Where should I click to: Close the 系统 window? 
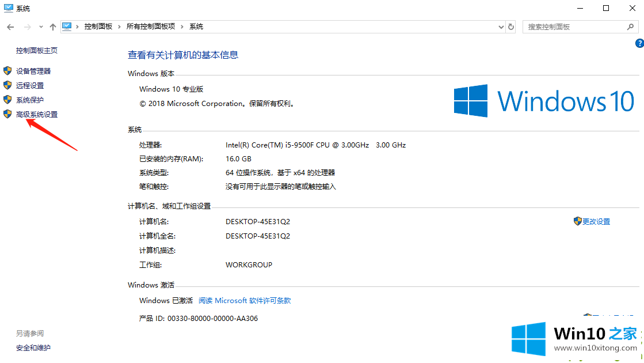click(632, 8)
